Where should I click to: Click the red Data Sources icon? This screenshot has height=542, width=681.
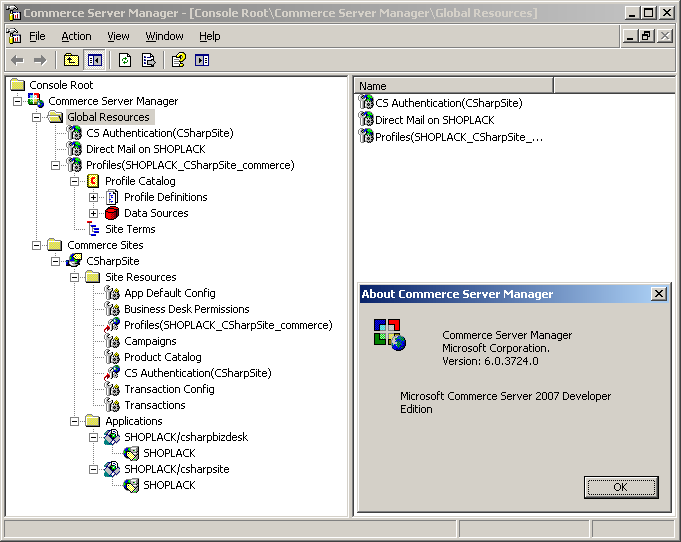point(112,213)
